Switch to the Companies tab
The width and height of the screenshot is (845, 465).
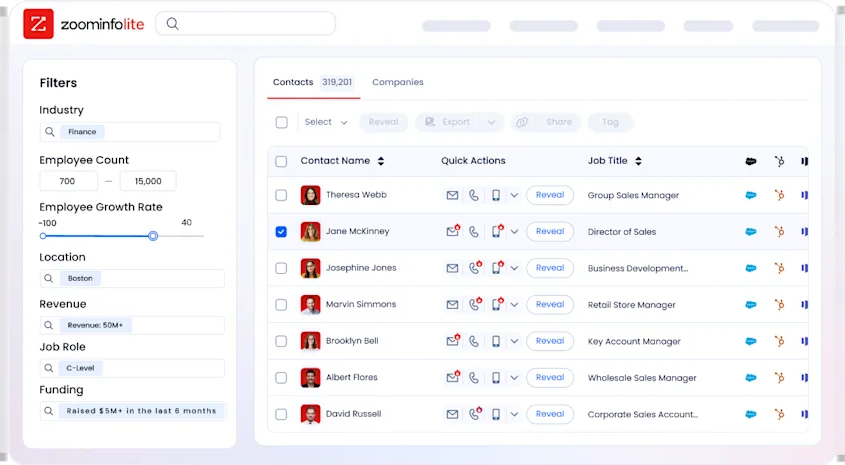(398, 82)
